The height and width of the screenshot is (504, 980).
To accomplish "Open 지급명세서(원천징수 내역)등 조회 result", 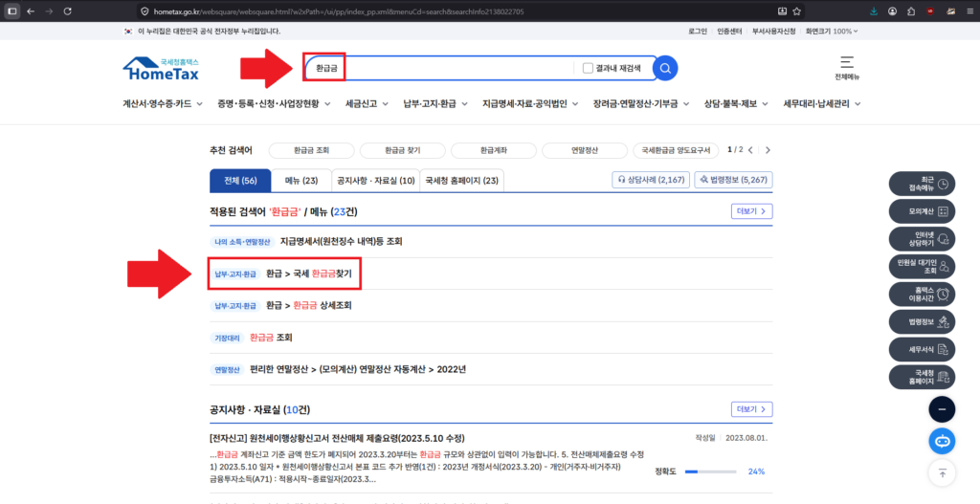I will [342, 241].
